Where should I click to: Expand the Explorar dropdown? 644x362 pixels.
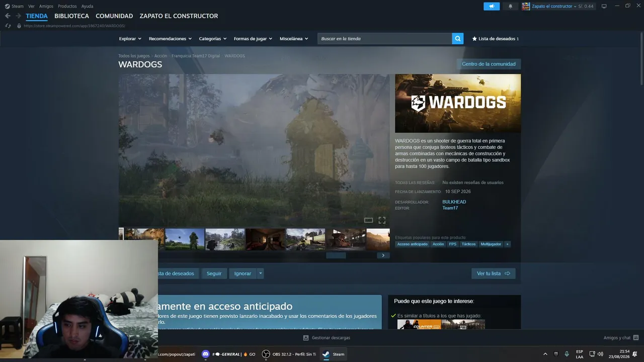coord(130,39)
